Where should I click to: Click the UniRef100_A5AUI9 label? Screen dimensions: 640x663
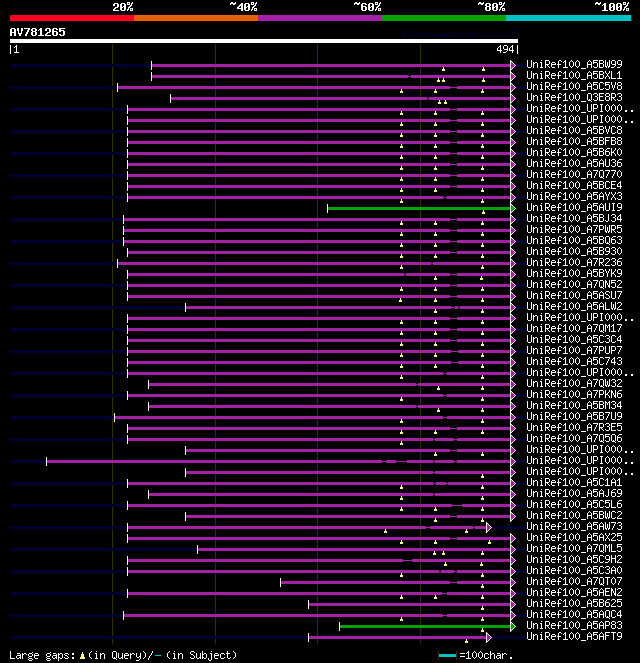pyautogui.click(x=574, y=207)
